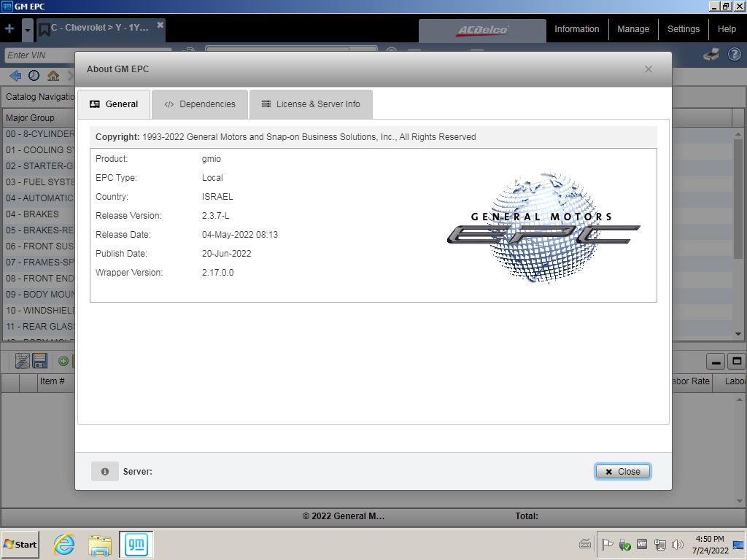Click the server info button next to Server label

(x=104, y=471)
